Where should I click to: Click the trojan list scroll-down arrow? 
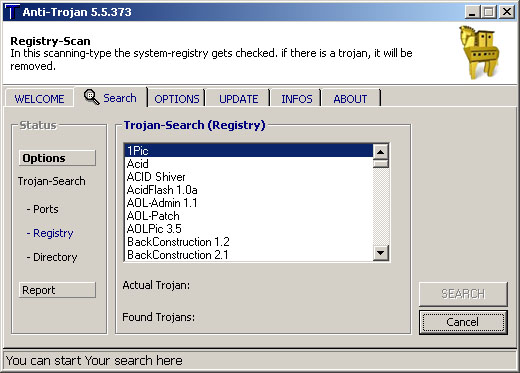pyautogui.click(x=380, y=253)
